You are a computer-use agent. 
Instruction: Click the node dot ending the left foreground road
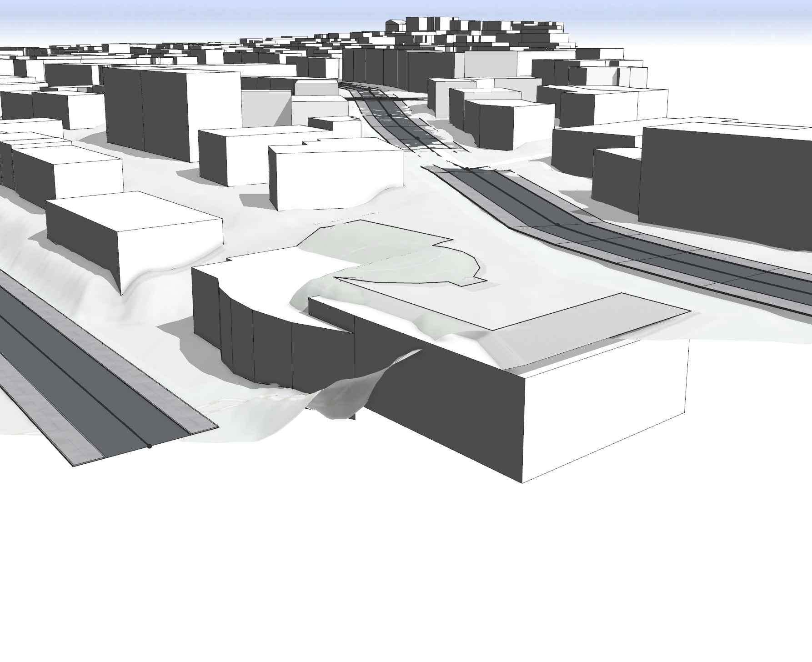(149, 446)
